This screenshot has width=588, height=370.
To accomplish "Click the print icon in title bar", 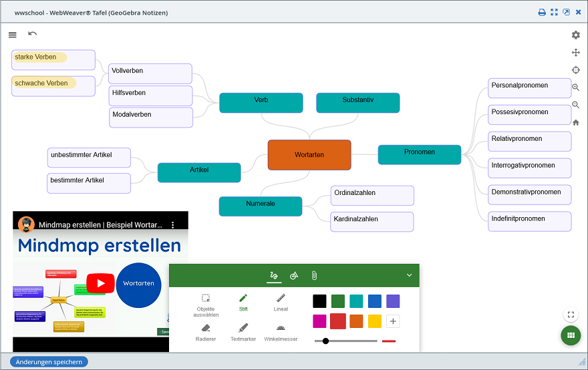I will (x=543, y=12).
